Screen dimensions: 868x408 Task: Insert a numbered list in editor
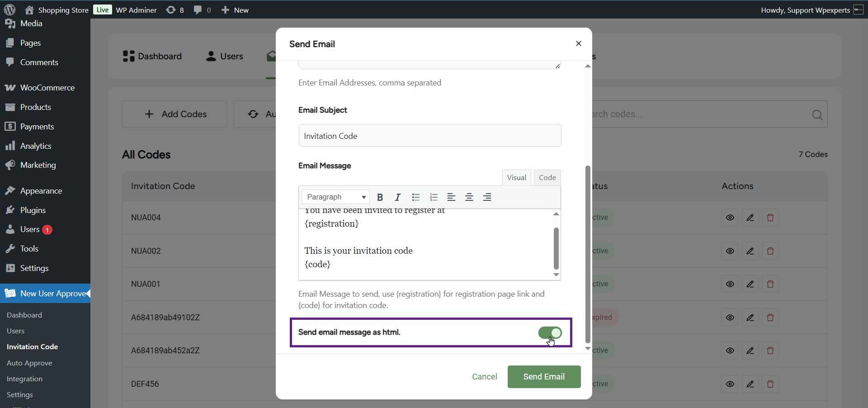click(434, 197)
